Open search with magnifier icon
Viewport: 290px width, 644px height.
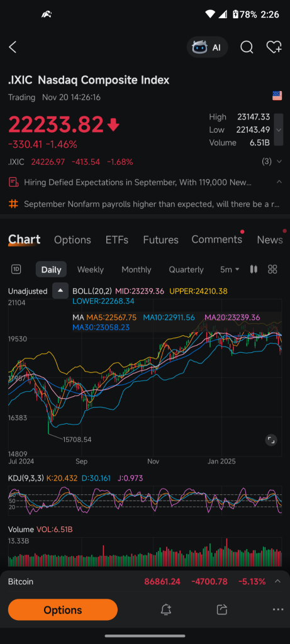247,47
